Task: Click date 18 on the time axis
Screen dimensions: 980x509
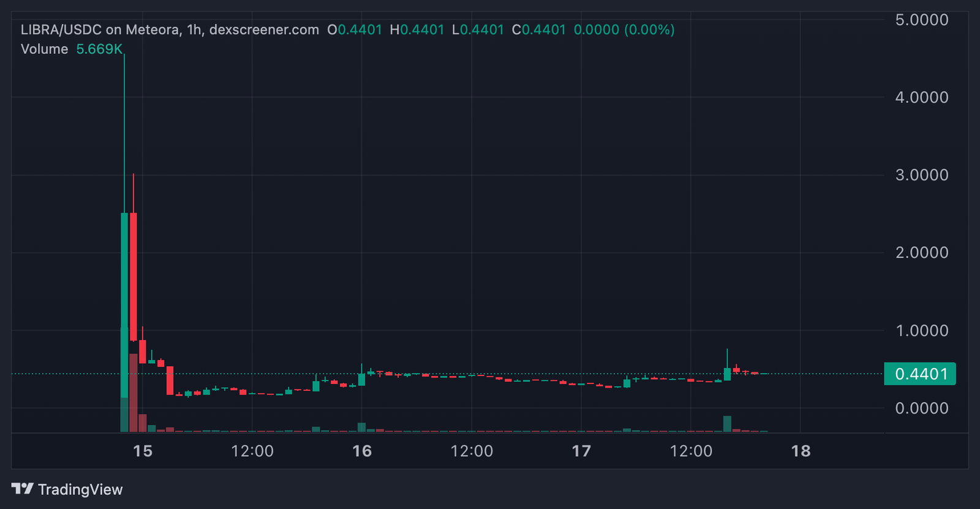Action: [801, 451]
